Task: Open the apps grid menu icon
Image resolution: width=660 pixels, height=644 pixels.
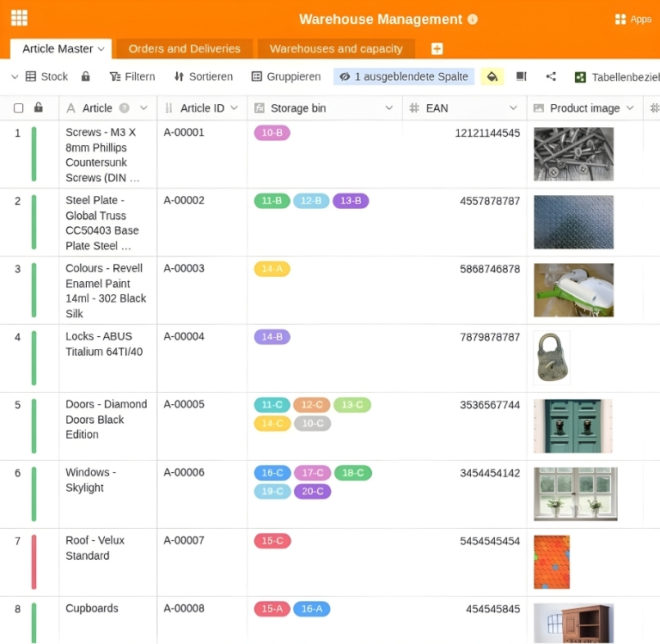Action: pos(19,18)
